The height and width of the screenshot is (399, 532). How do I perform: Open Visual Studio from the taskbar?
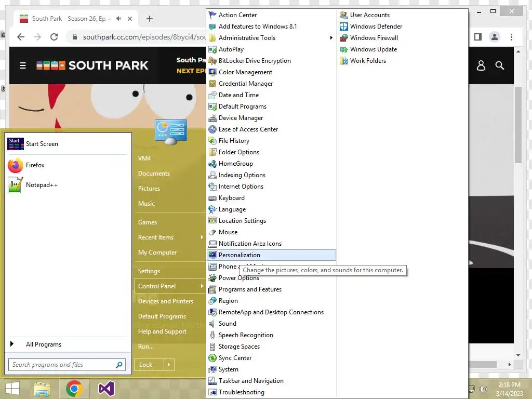106,389
